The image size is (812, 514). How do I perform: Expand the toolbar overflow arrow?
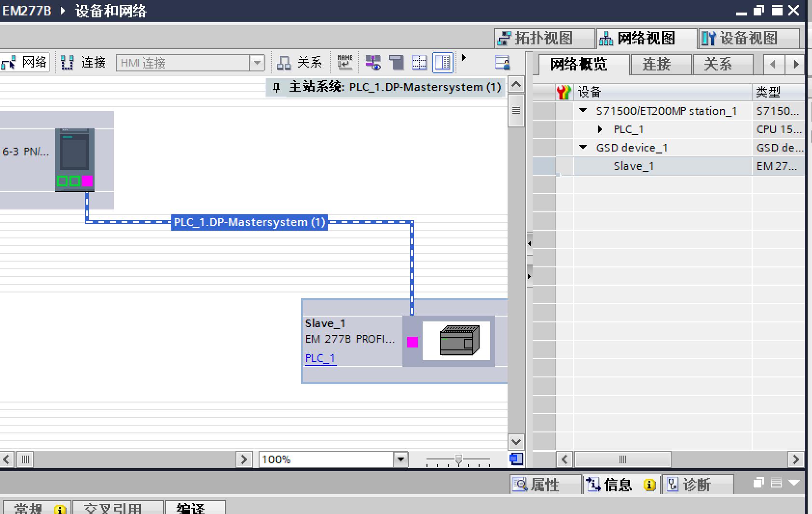click(x=464, y=57)
